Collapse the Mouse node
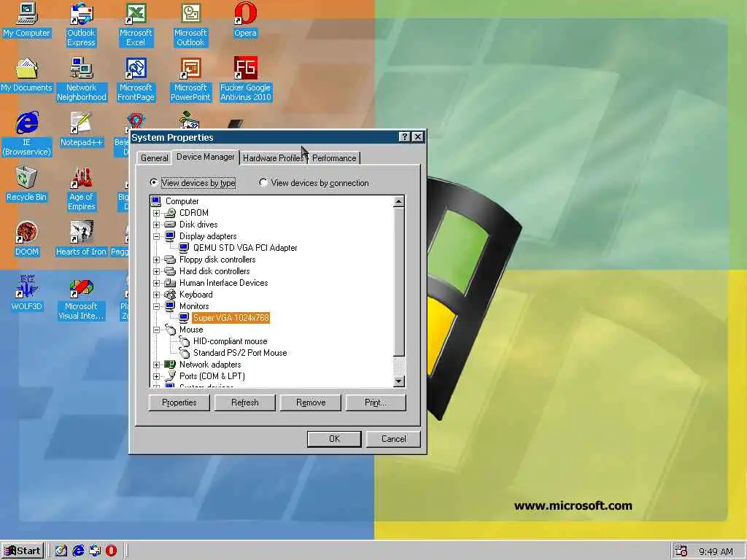This screenshot has width=747, height=560. click(156, 330)
